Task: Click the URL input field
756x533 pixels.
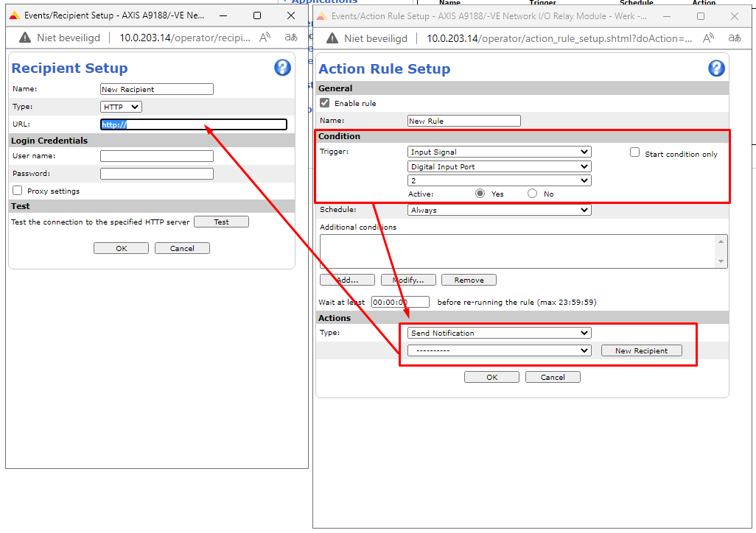Action: (194, 124)
